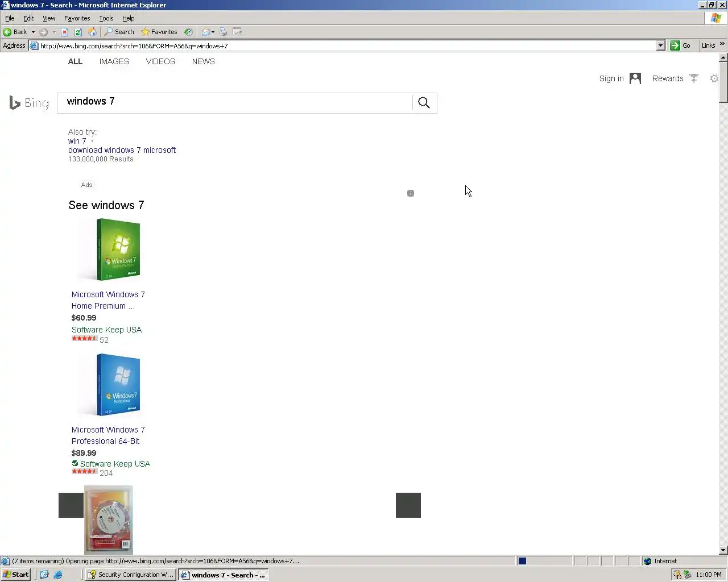Open Microsoft Windows 7 Professional 64-Bit link
728x582 pixels.
[108, 435]
